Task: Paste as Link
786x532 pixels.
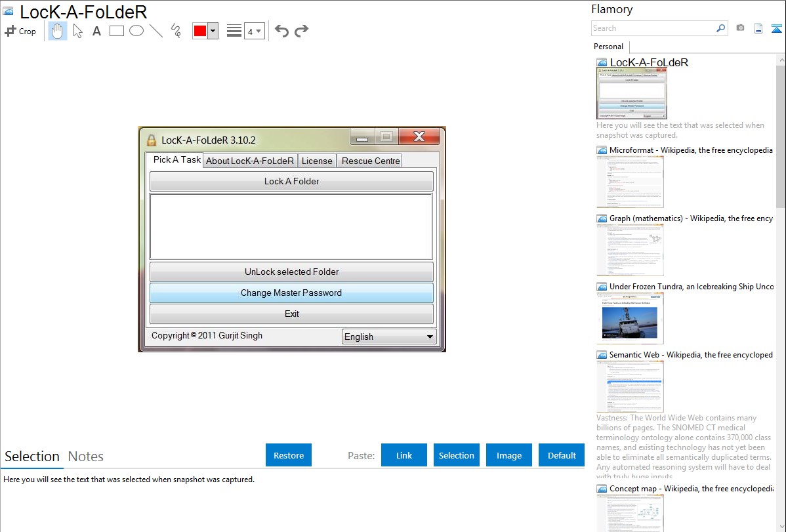Action: (x=404, y=455)
